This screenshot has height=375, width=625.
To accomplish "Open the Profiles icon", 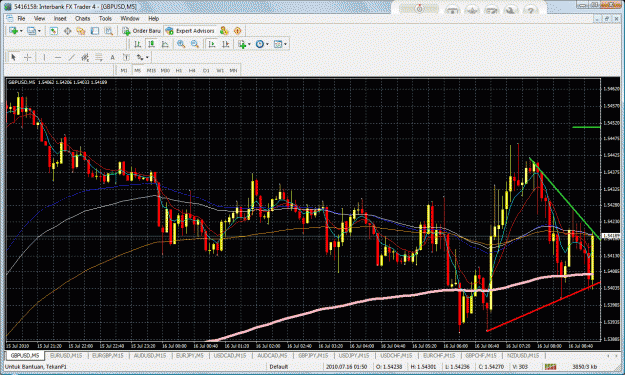I will pos(31,31).
